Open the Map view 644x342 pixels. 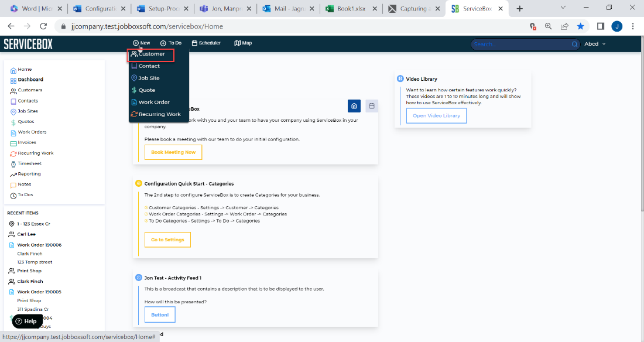[243, 43]
